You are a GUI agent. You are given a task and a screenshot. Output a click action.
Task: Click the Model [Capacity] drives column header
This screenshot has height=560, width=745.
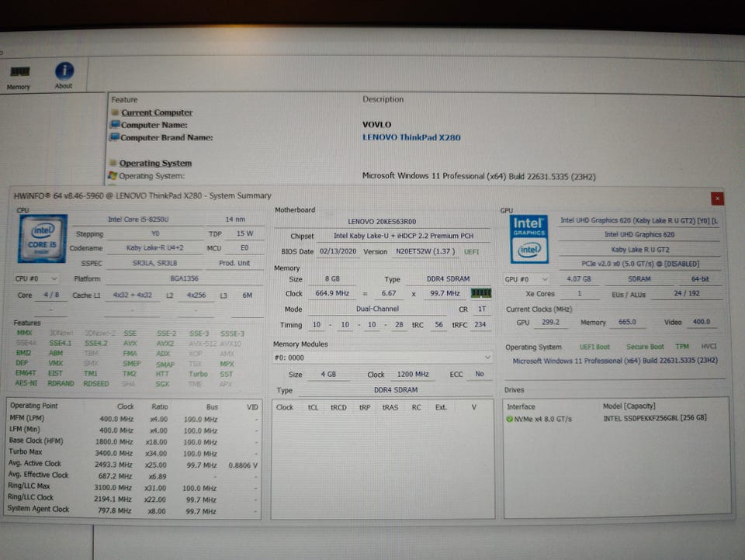(629, 406)
